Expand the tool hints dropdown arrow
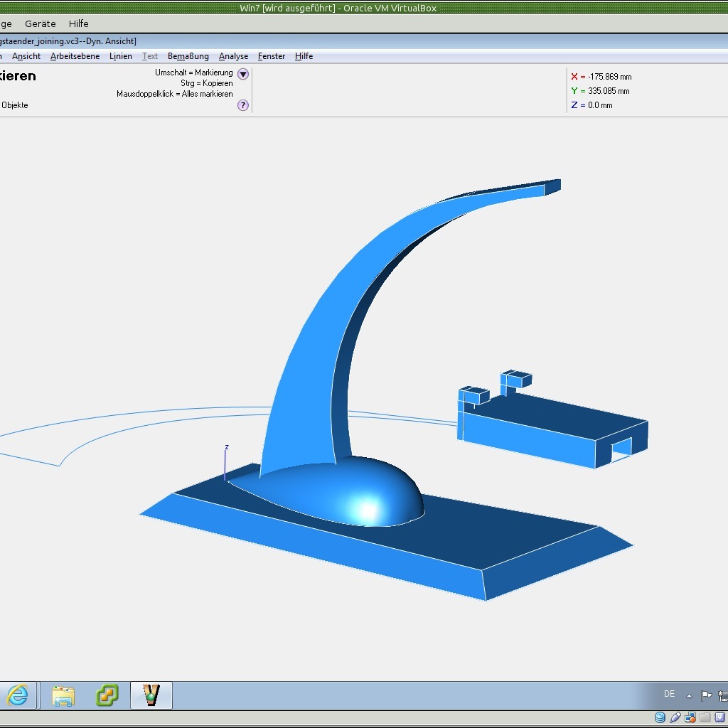728x728 pixels. click(243, 74)
